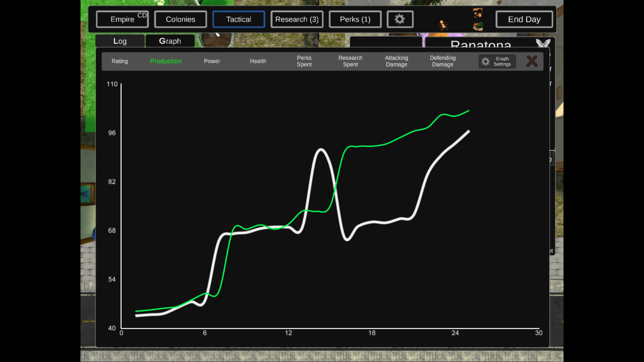Show Perks Spent on the graph
The image size is (644, 362).
304,61
